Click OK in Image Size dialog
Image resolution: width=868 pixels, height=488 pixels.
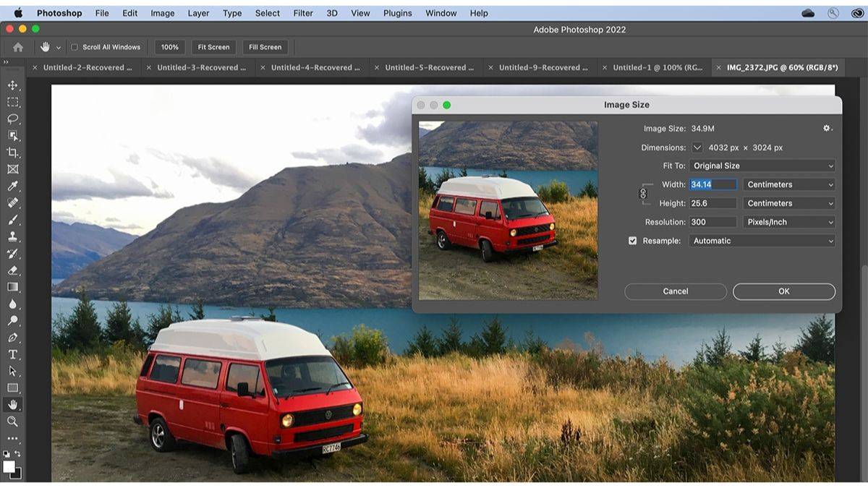(784, 291)
